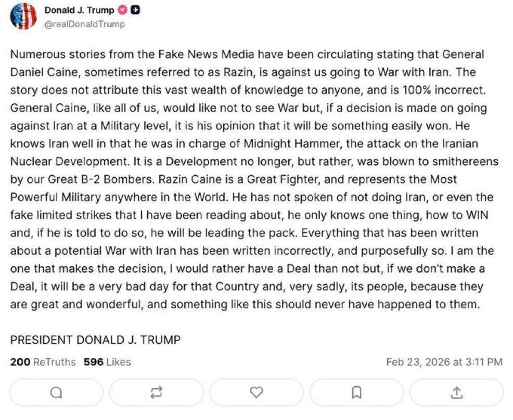Open the Donald J. Trump display name
This screenshot has width=513, height=420.
pyautogui.click(x=79, y=10)
